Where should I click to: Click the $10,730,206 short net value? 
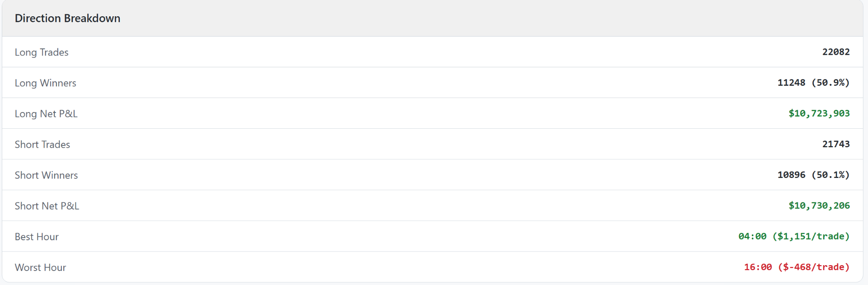coord(819,206)
